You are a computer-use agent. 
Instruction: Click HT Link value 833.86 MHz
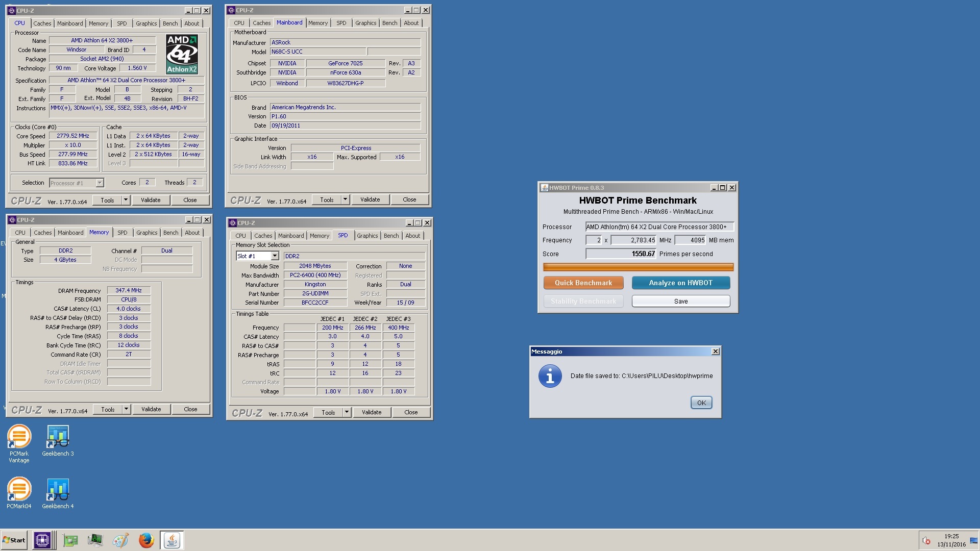tap(73, 164)
